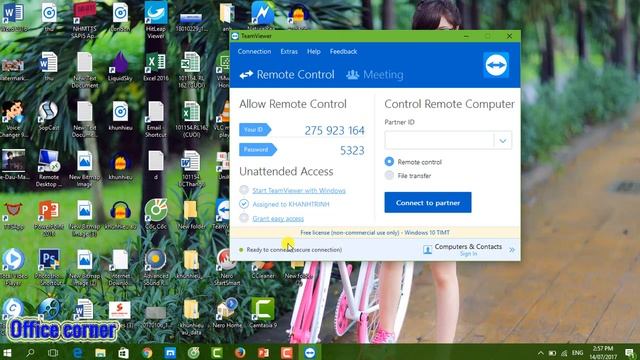The height and width of the screenshot is (360, 640).
Task: Open the Remote Desktop shortcut on the desktop
Action: (x=49, y=168)
